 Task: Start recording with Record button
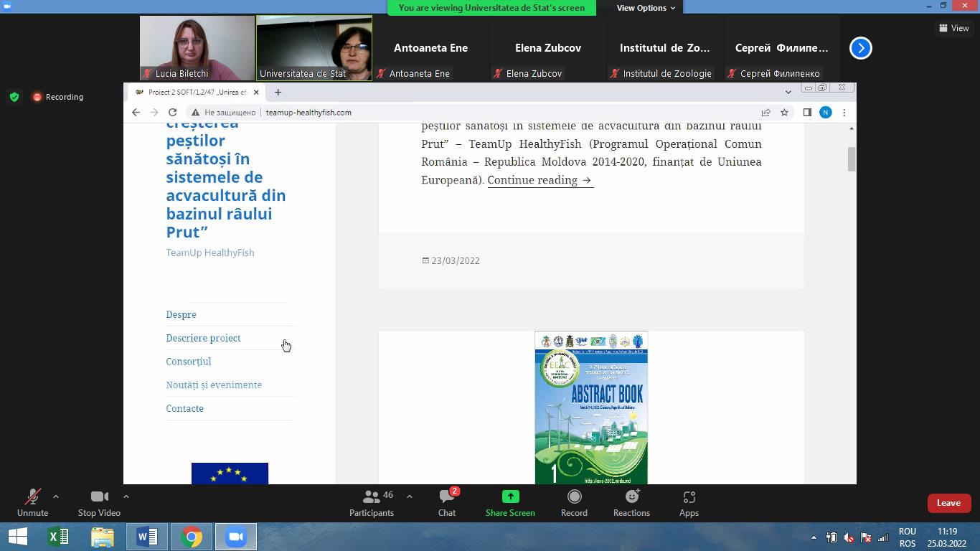pos(574,501)
